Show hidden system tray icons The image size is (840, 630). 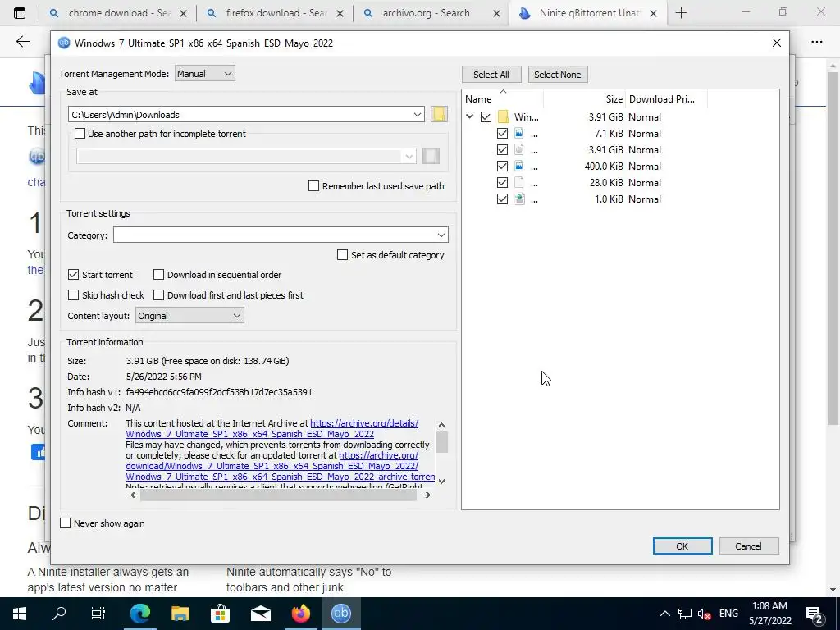[x=664, y=614]
